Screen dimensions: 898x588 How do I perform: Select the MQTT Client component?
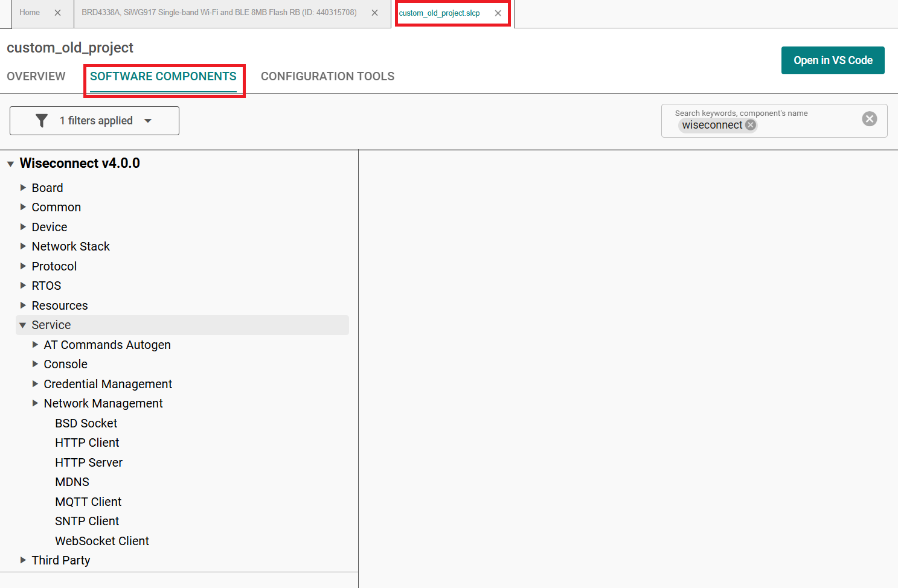88,502
